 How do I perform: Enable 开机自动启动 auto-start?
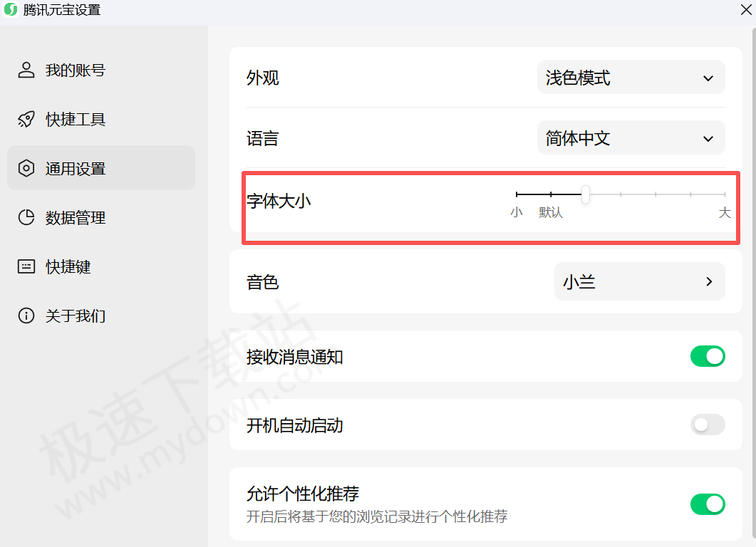coord(708,424)
